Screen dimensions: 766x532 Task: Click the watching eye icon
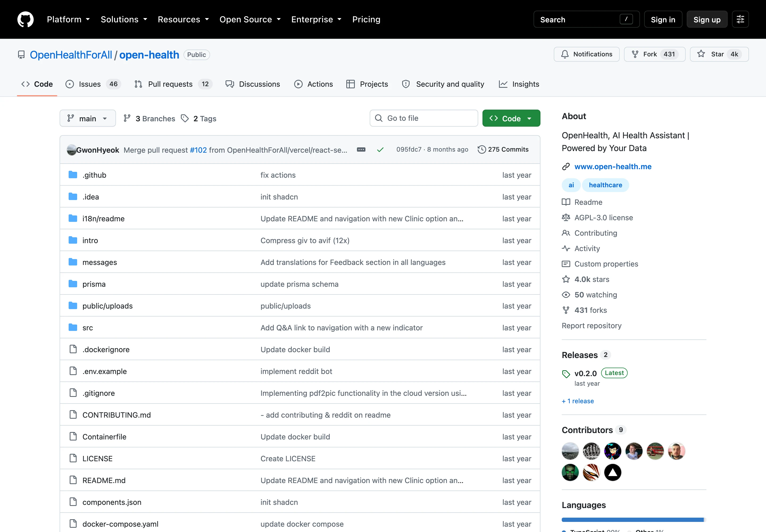click(566, 295)
